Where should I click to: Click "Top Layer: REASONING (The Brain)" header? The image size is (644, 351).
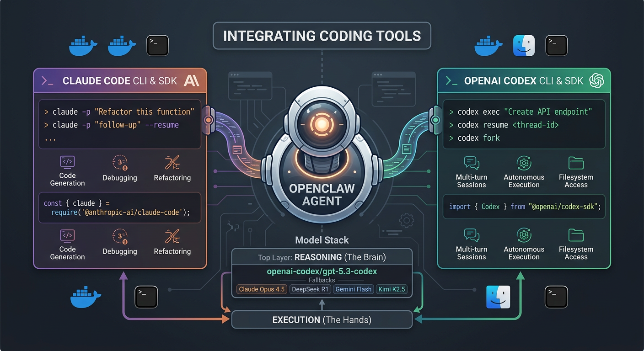(x=322, y=257)
